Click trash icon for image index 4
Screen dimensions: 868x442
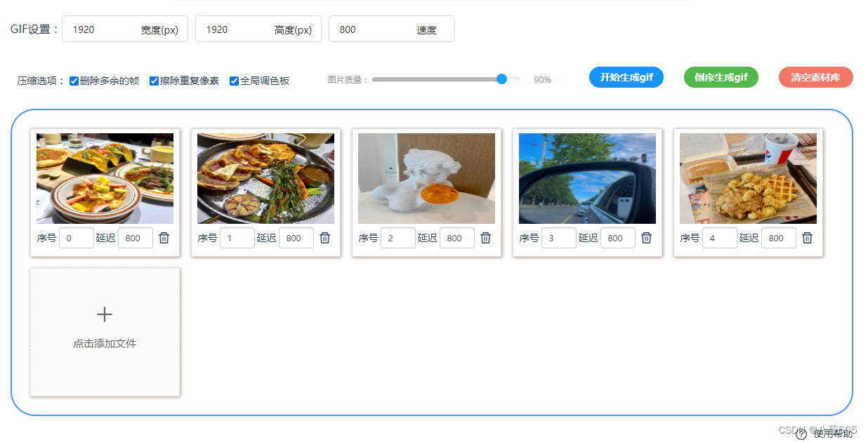tap(807, 238)
